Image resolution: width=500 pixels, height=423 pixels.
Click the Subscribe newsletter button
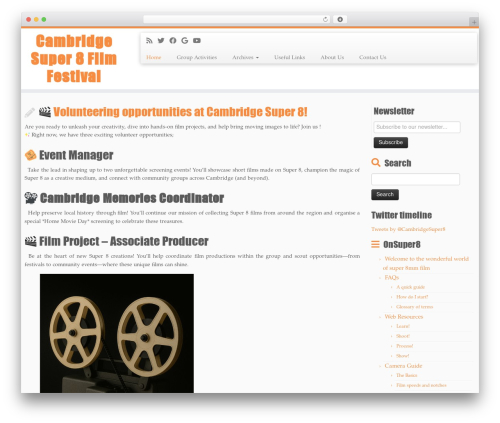coord(391,142)
